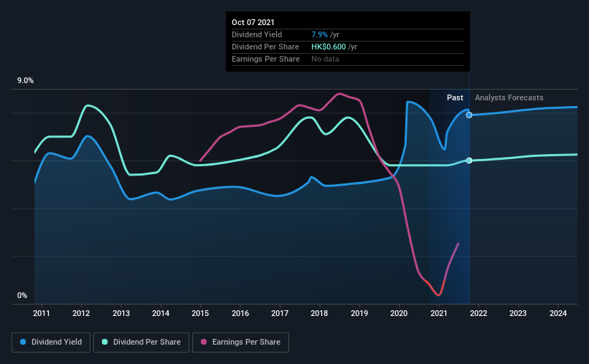Click the Oct 07 2021 tooltip date header
This screenshot has height=364, width=589.
(253, 22)
